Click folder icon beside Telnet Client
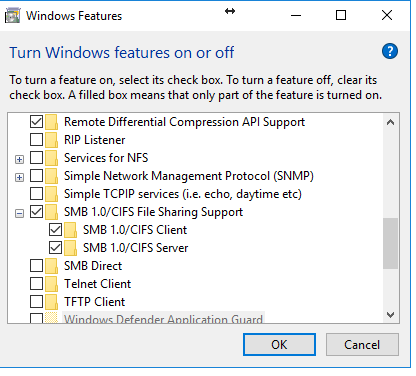Viewport: 416px width, 376px height. point(51,284)
